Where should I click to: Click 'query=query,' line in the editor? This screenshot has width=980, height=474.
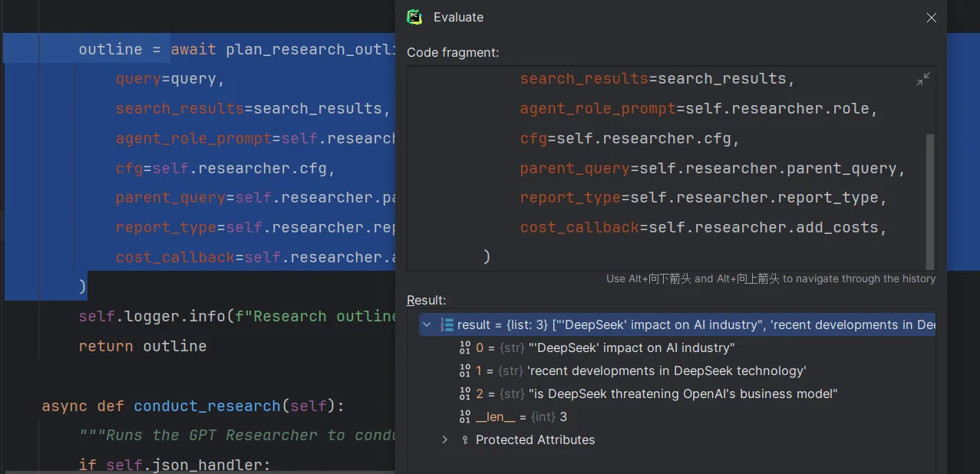pos(170,80)
